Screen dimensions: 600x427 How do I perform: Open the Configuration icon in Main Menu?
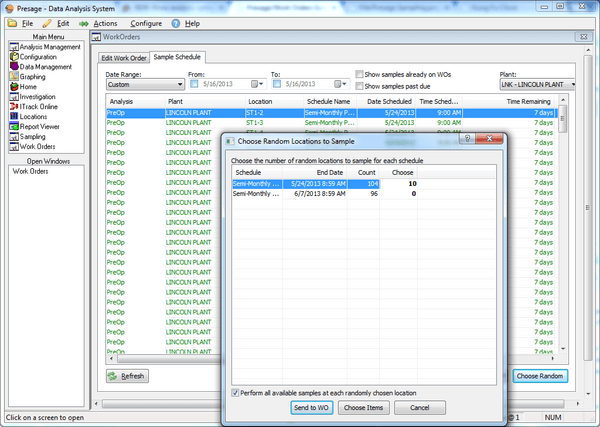tap(14, 57)
